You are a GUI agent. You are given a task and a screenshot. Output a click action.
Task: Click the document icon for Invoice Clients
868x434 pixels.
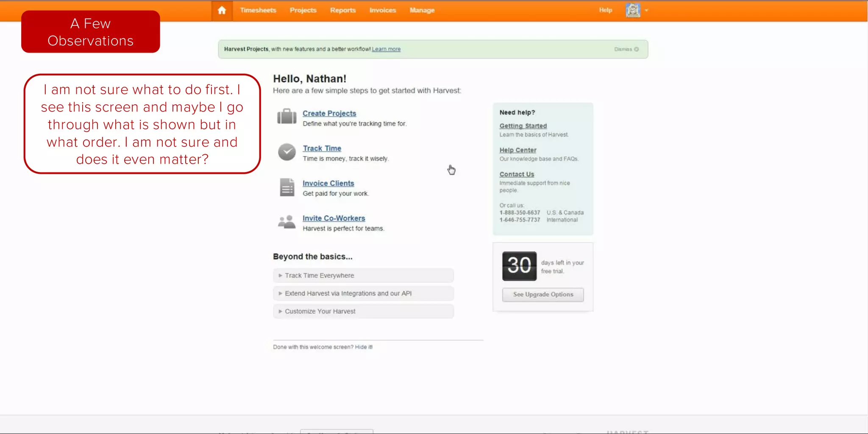[x=287, y=187]
